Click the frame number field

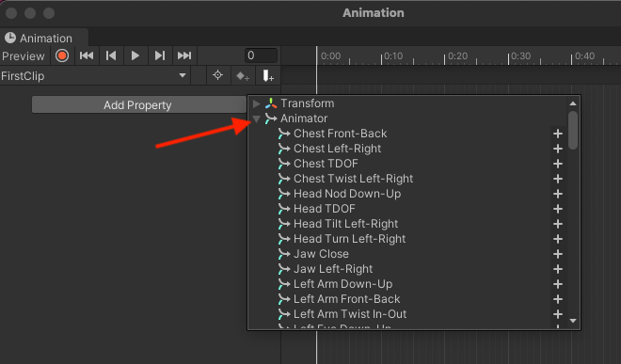coord(261,55)
